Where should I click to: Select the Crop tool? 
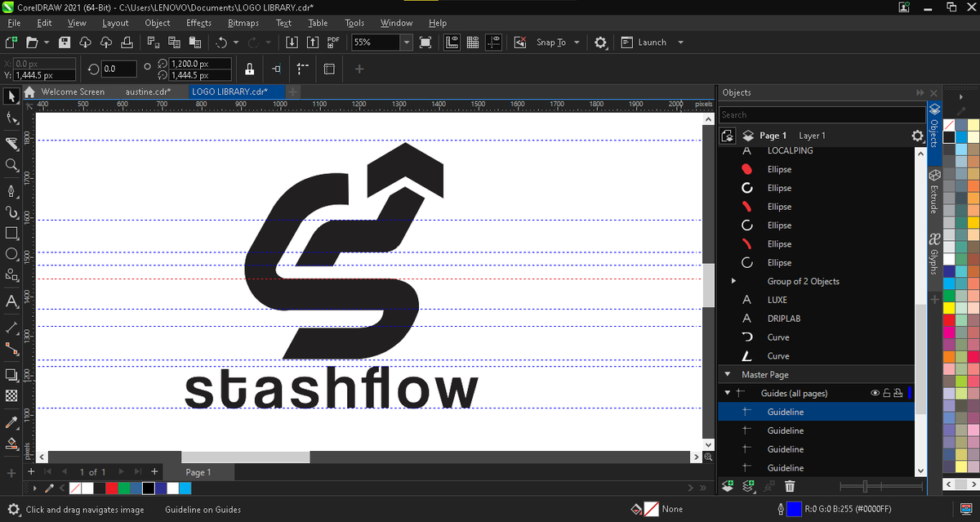pyautogui.click(x=11, y=143)
